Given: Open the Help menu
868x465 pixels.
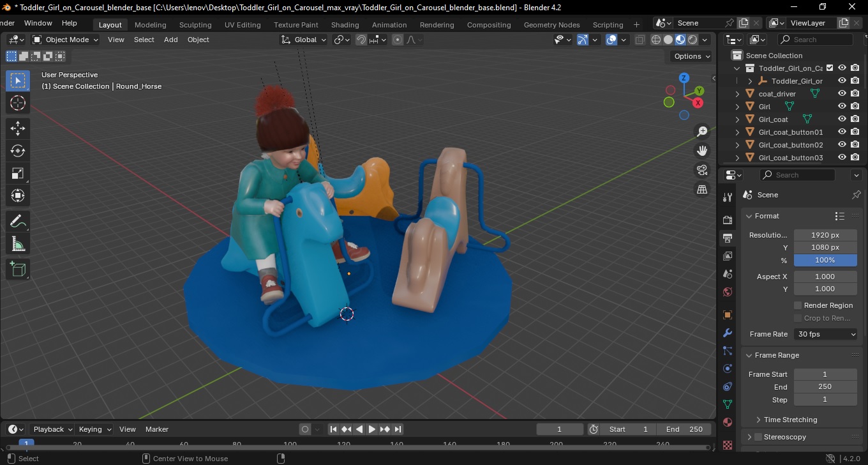Looking at the screenshot, I should click(x=70, y=23).
